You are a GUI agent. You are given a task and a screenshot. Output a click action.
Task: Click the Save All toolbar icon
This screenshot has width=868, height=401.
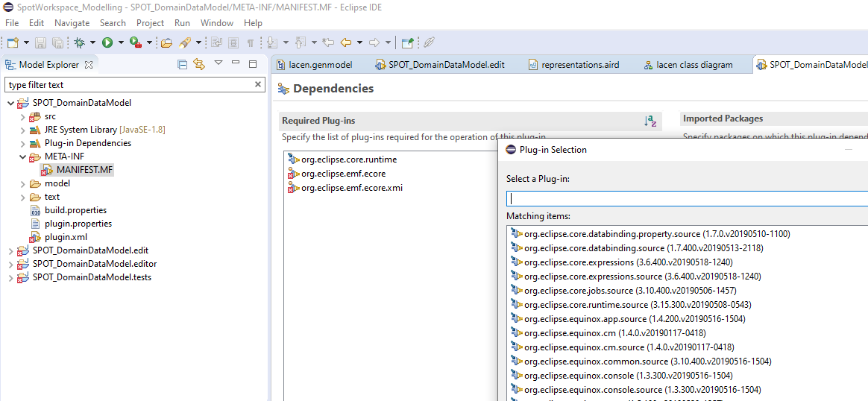(57, 42)
